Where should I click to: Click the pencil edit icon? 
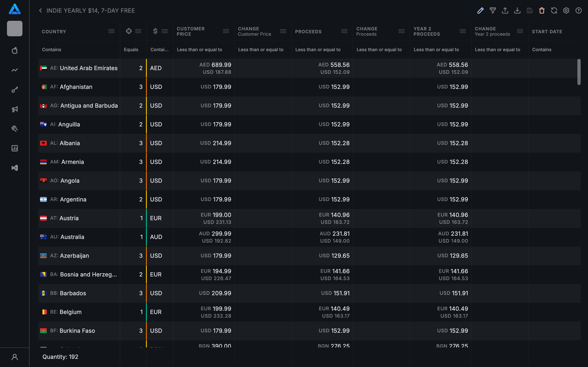point(480,10)
